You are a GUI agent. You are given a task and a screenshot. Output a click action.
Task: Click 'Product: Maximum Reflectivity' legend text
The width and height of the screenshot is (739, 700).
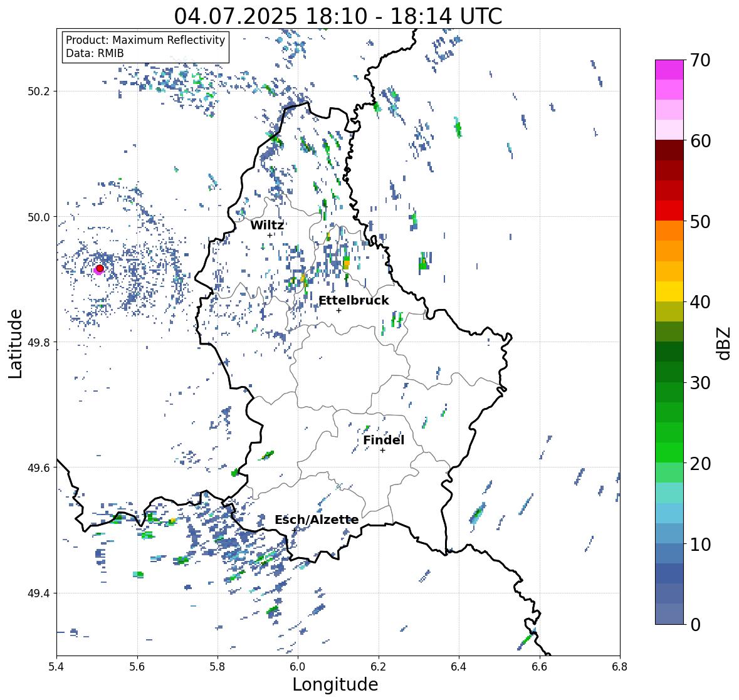click(145, 40)
